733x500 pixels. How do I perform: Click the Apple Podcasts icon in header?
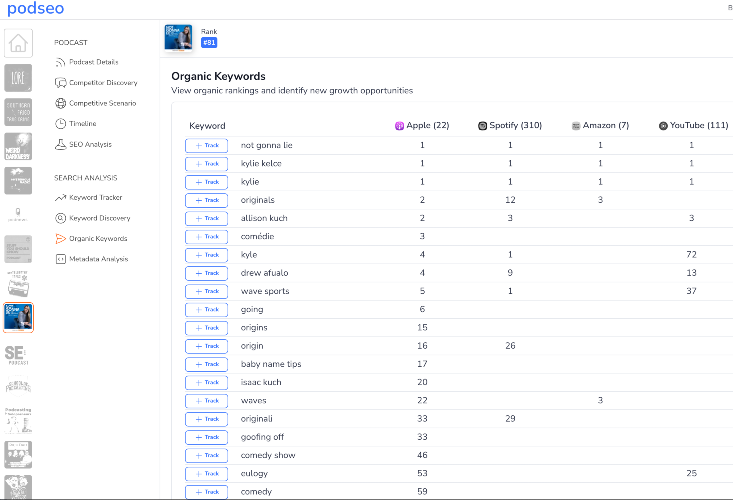tap(399, 126)
